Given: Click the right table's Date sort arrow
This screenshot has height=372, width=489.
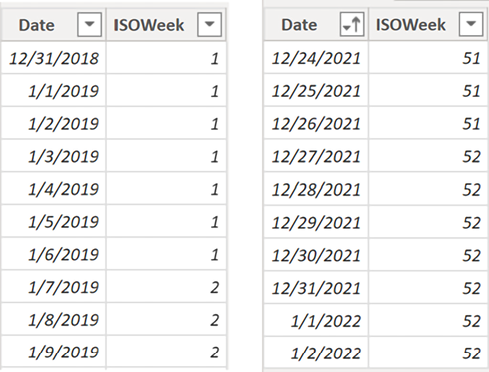Looking at the screenshot, I should (x=352, y=24).
